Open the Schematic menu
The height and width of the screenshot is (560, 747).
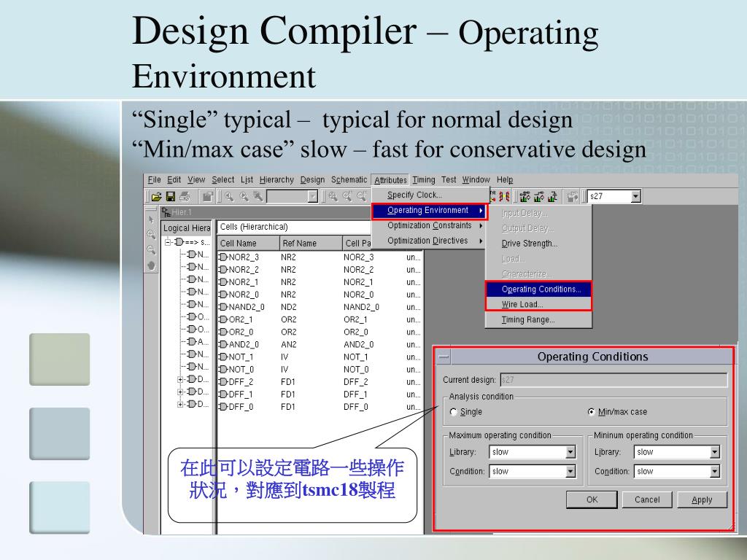coord(349,179)
